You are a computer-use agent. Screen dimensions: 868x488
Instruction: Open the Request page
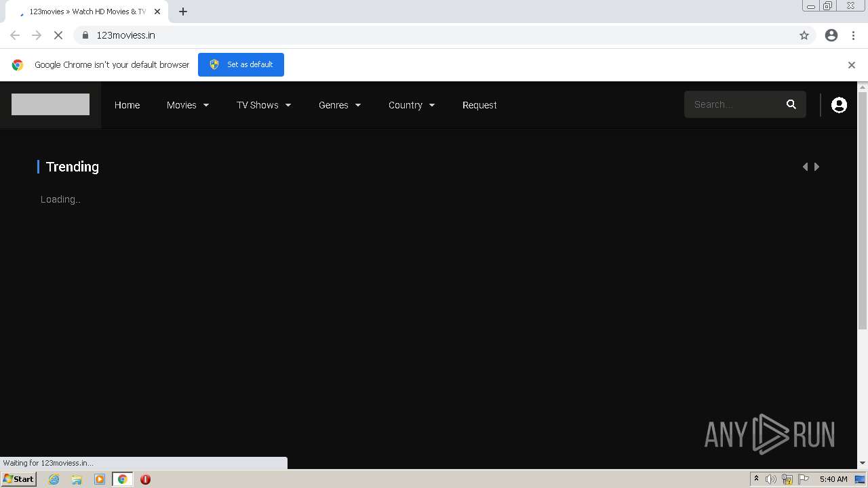(479, 105)
